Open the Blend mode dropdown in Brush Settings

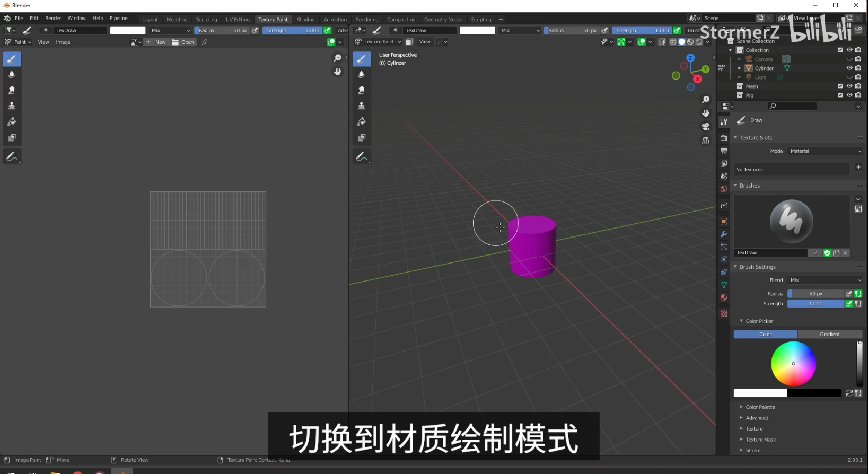pos(826,280)
